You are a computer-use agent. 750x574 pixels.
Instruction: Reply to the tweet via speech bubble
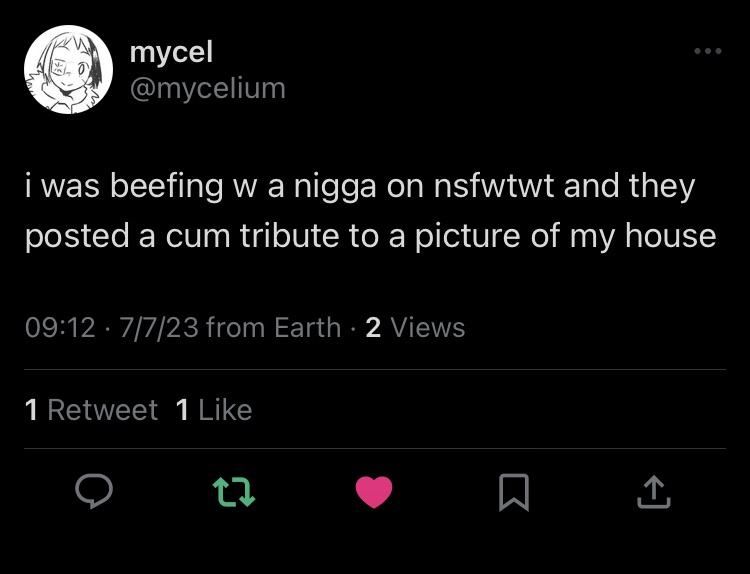(94, 491)
